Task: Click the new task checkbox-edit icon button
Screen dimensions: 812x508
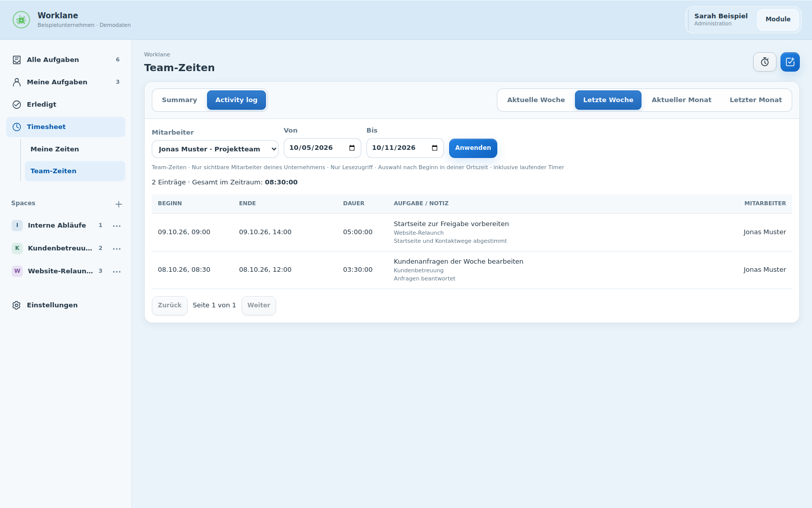Action: (790, 62)
